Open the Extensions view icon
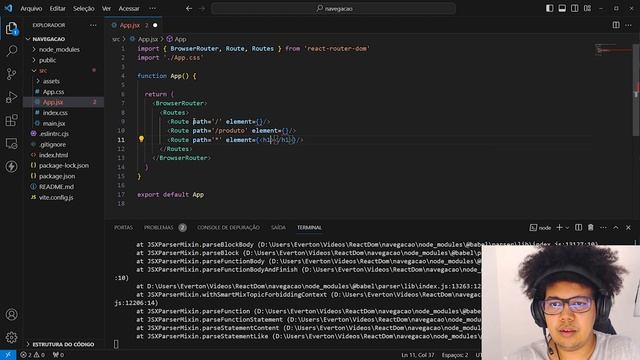 (11, 120)
